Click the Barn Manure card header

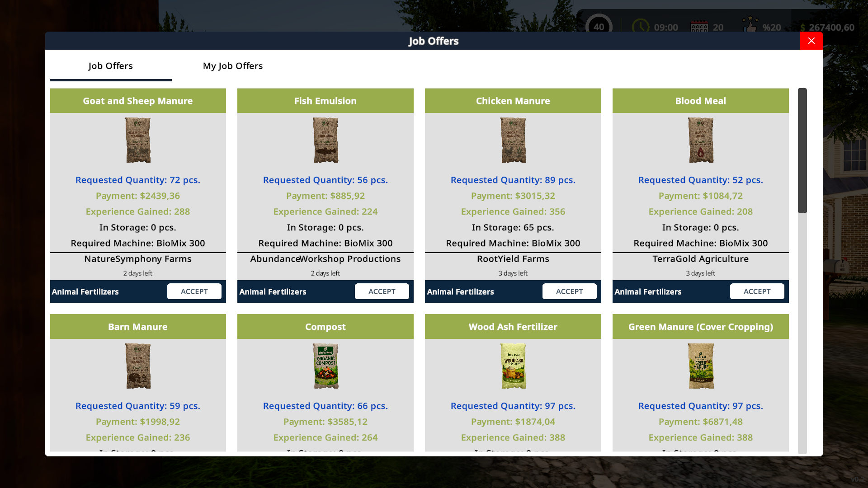tap(138, 327)
